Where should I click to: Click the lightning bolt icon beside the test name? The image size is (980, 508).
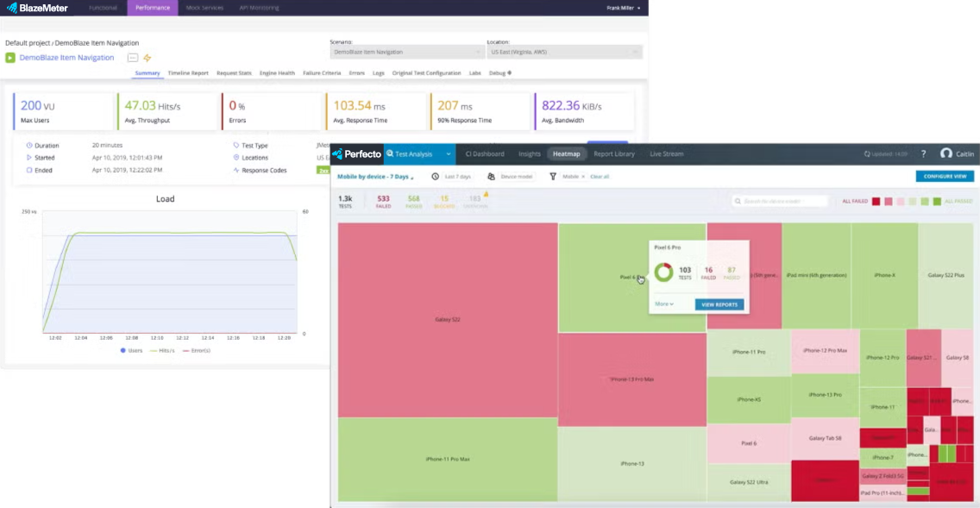click(148, 58)
